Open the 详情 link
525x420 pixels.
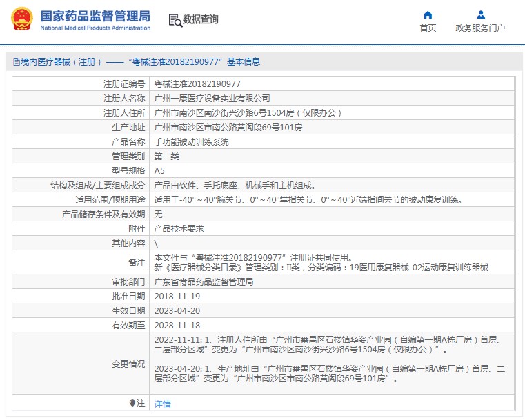162,404
